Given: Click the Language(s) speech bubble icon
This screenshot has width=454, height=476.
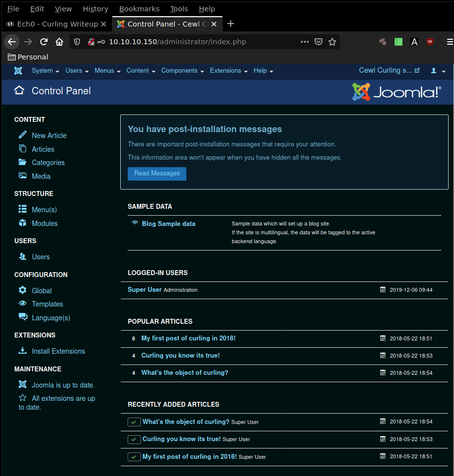Looking at the screenshot, I should (23, 317).
